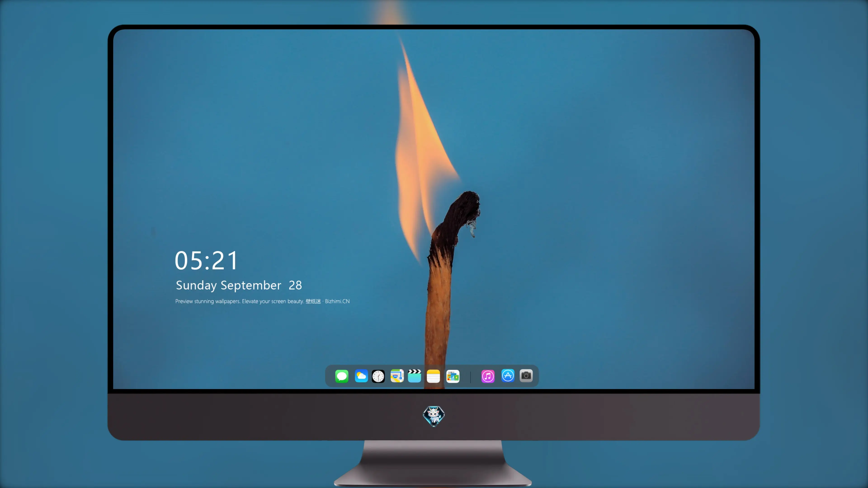Open the Maps app in the dock
868x488 pixels.
(397, 376)
